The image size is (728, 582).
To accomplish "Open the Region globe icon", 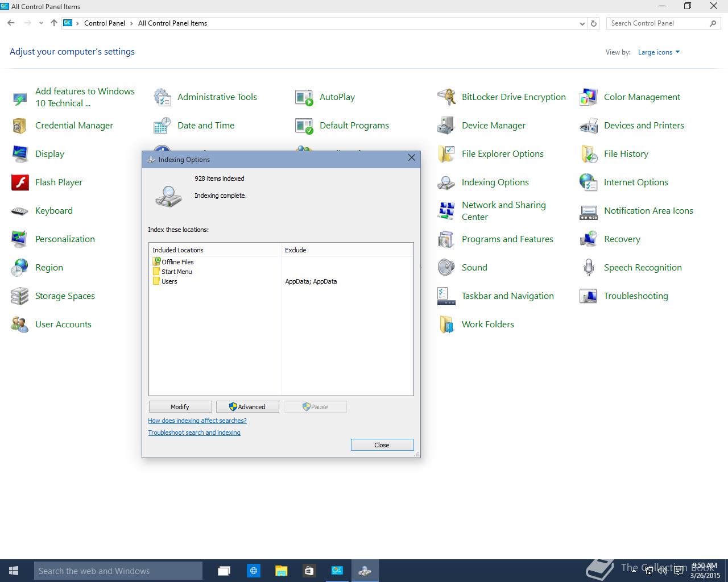I will [x=20, y=268].
